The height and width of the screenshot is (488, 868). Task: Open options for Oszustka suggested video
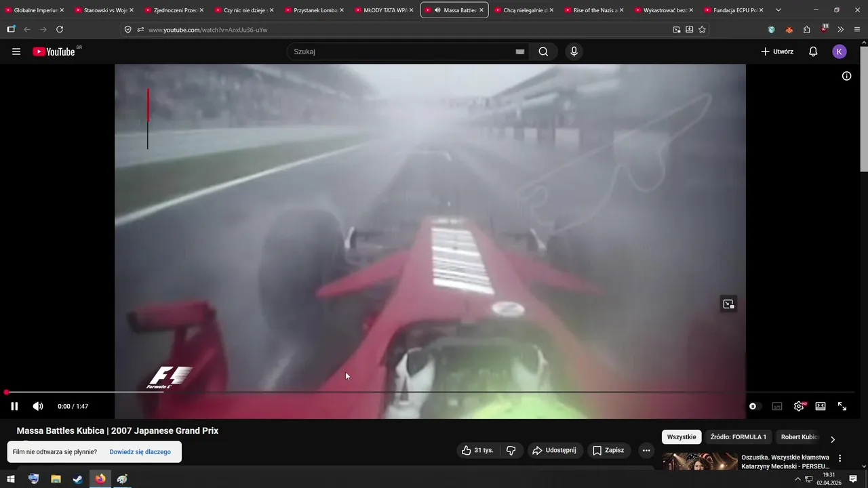coord(840,458)
